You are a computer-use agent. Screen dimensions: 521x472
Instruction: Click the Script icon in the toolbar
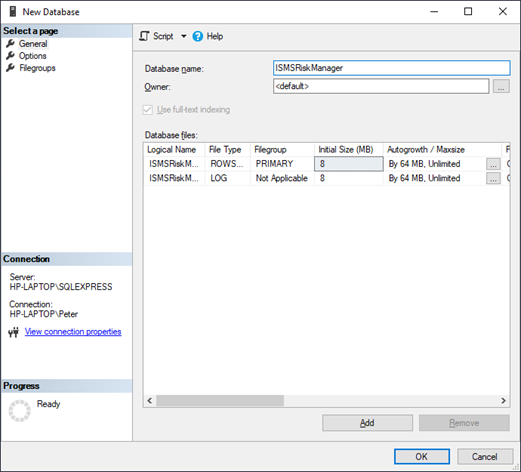pos(144,36)
